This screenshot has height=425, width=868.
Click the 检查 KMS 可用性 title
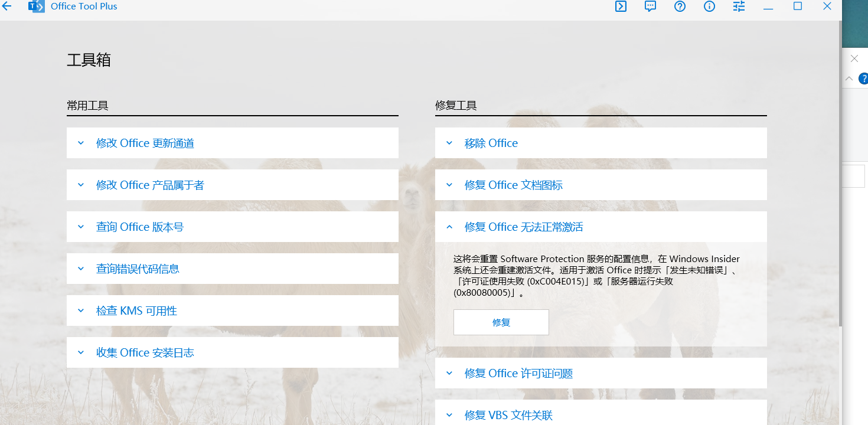136,310
